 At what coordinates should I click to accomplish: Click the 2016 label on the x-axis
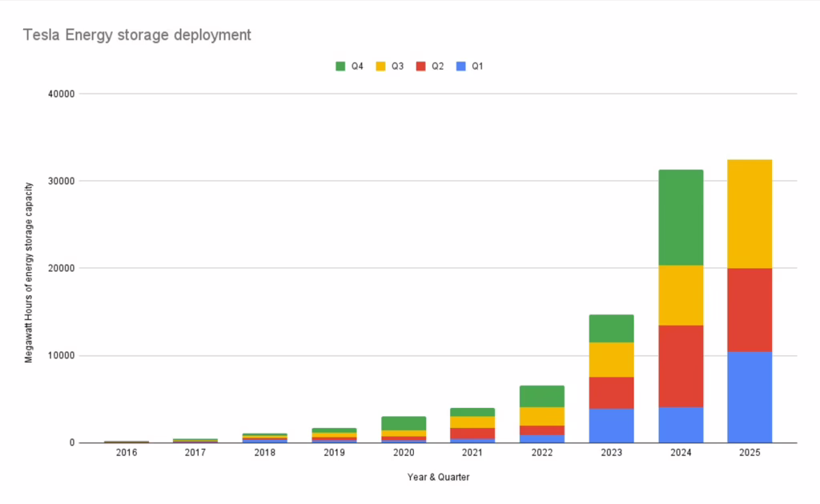[x=126, y=453]
